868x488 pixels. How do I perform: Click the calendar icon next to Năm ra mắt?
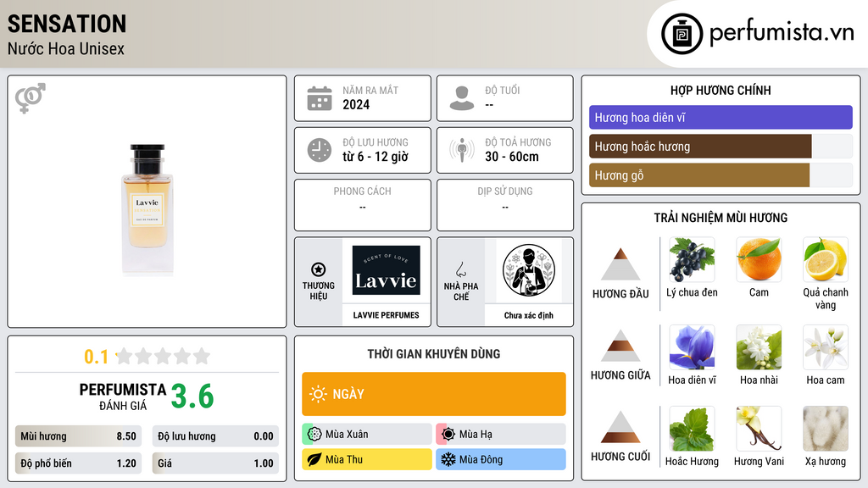point(320,98)
